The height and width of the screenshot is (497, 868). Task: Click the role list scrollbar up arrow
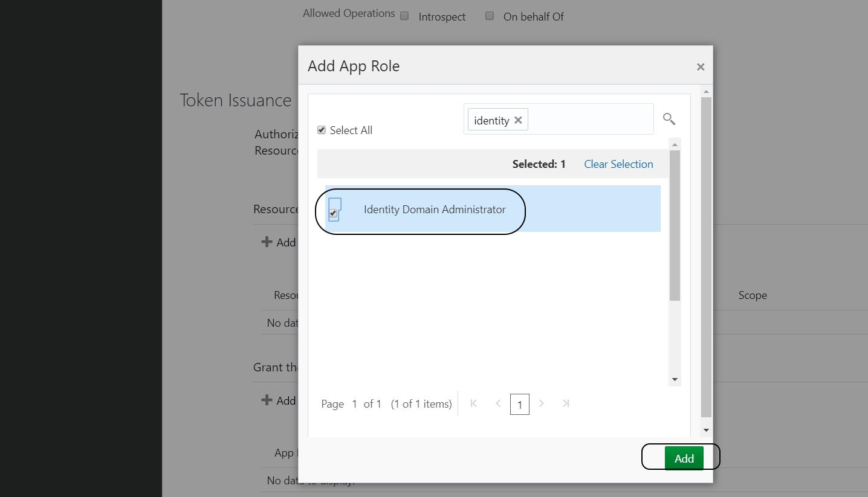(x=675, y=144)
